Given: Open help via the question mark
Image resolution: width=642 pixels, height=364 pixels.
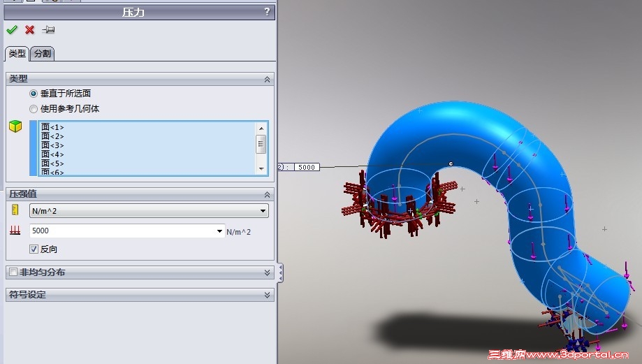Looking at the screenshot, I should point(267,11).
